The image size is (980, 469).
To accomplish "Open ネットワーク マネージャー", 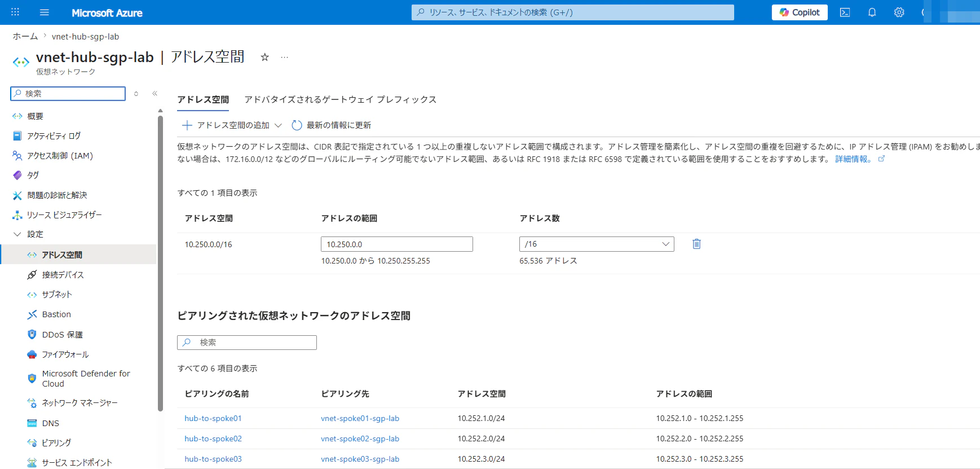I will [x=78, y=403].
